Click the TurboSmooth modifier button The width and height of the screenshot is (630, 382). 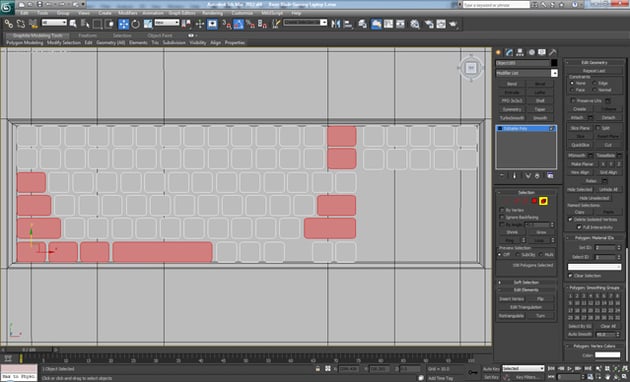pos(512,118)
